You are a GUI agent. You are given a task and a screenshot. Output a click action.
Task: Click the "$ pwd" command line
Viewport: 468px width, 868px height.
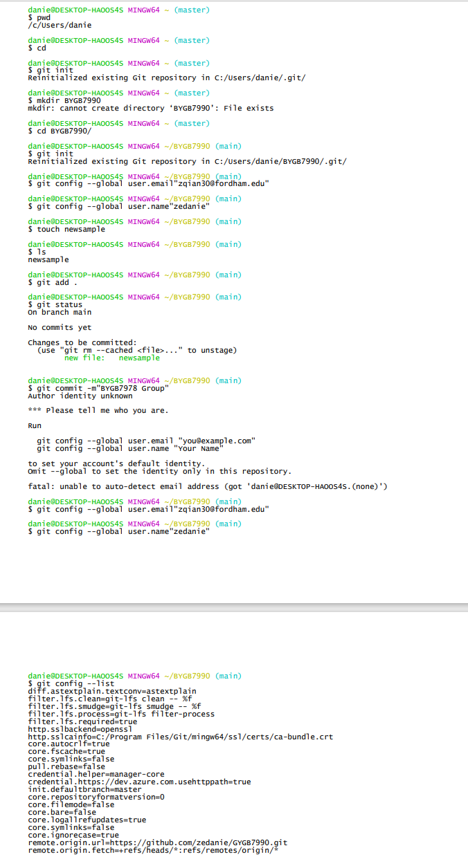click(39, 18)
